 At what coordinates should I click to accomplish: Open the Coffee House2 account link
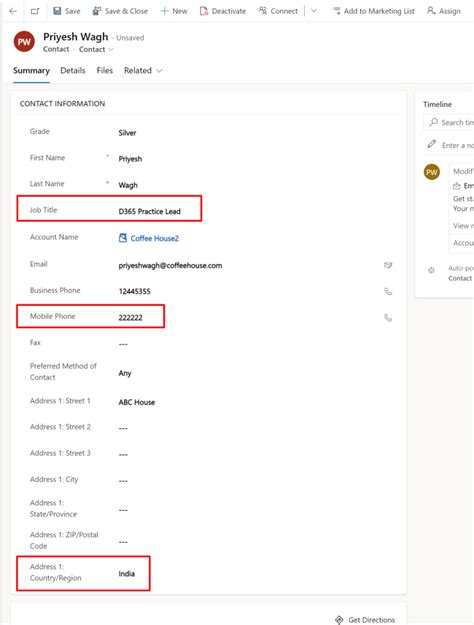[154, 238]
